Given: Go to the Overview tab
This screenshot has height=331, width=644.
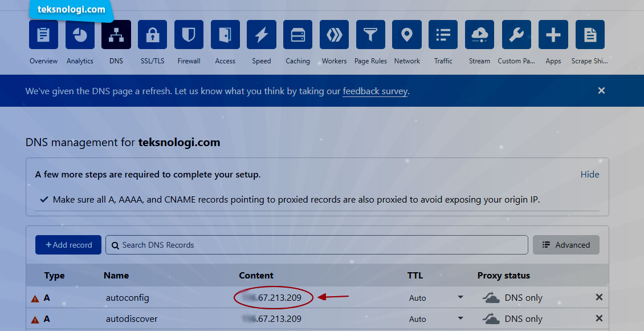Looking at the screenshot, I should click(43, 34).
